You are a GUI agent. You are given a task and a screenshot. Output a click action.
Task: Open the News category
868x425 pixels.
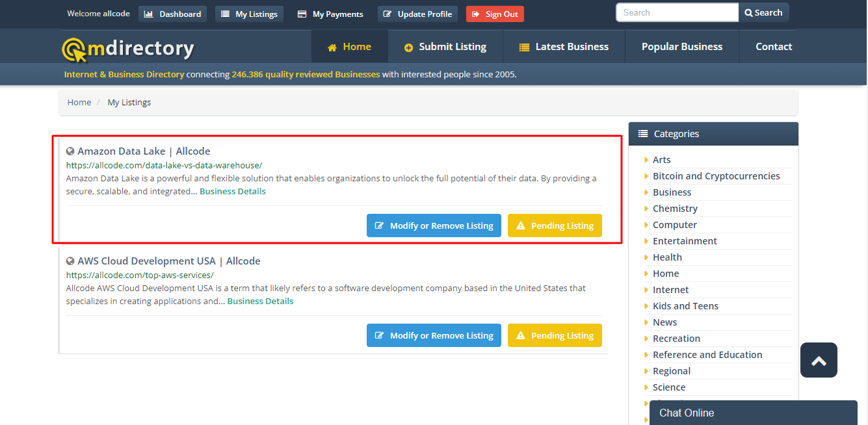point(665,322)
